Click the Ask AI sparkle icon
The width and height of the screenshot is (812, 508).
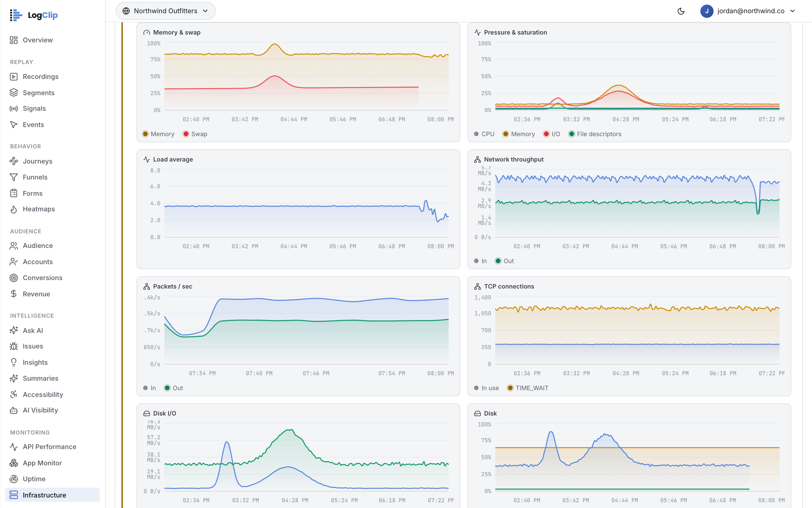pyautogui.click(x=14, y=331)
